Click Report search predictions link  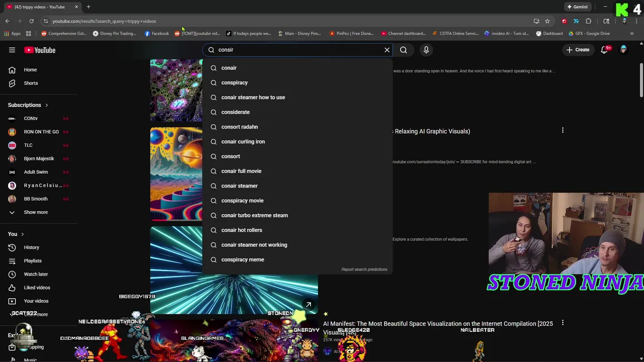364,269
